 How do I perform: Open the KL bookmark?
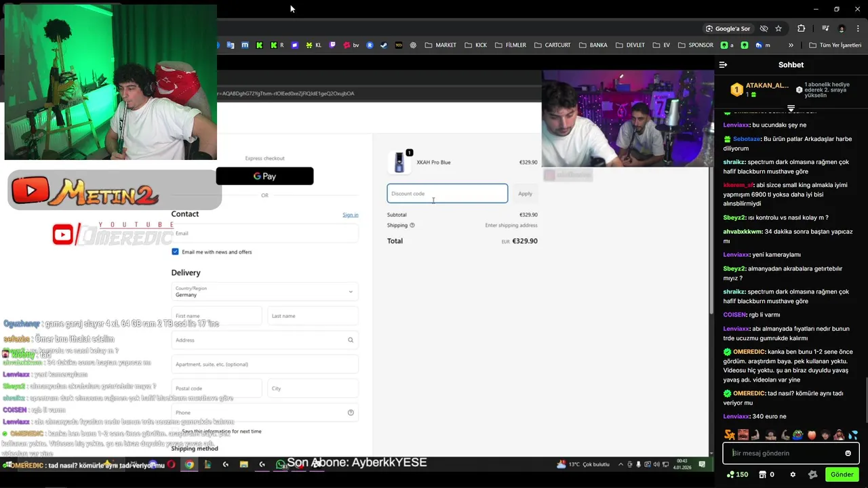click(313, 45)
